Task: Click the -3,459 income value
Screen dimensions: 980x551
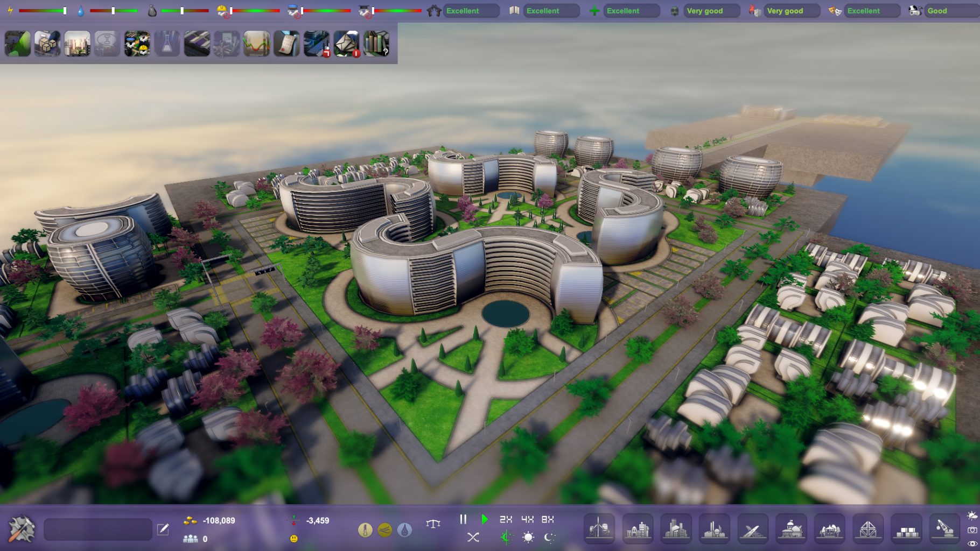Action: pyautogui.click(x=318, y=520)
